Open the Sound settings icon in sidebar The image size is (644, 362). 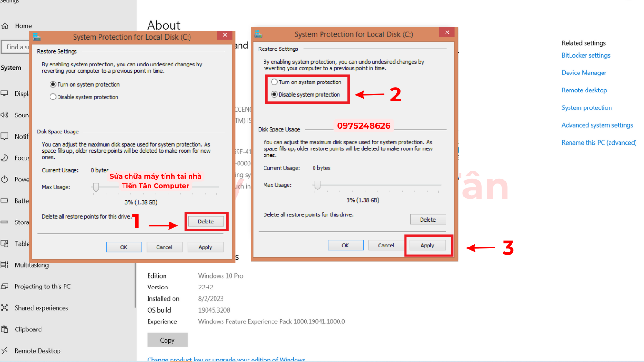(x=5, y=115)
